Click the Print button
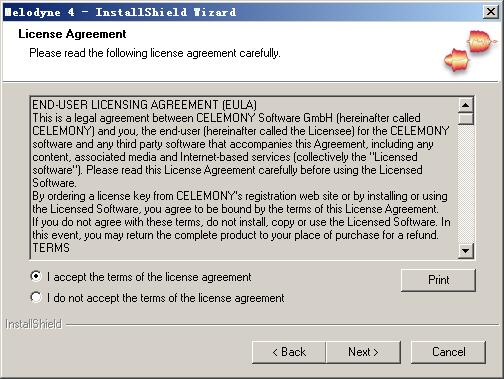This screenshot has width=504, height=379. pos(438,280)
